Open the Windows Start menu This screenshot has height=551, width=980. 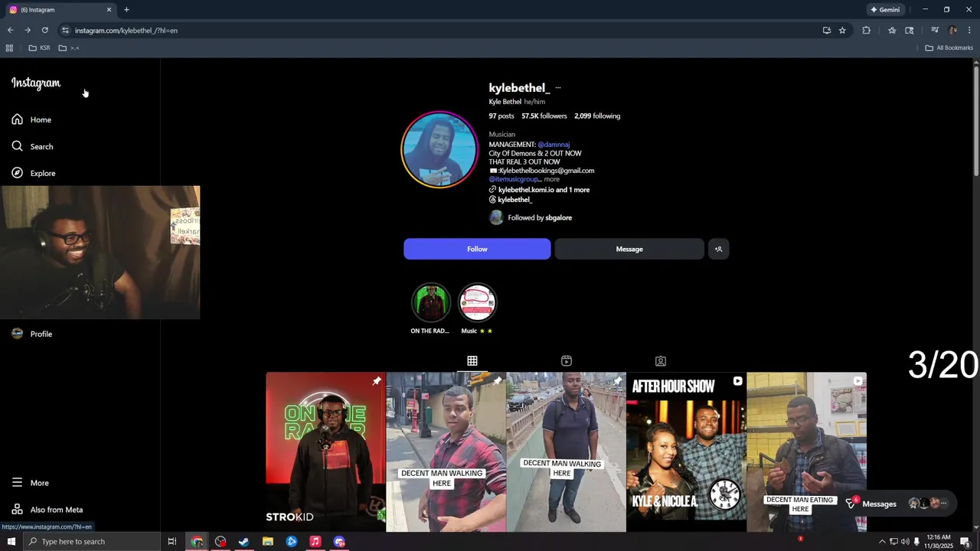[x=11, y=542]
